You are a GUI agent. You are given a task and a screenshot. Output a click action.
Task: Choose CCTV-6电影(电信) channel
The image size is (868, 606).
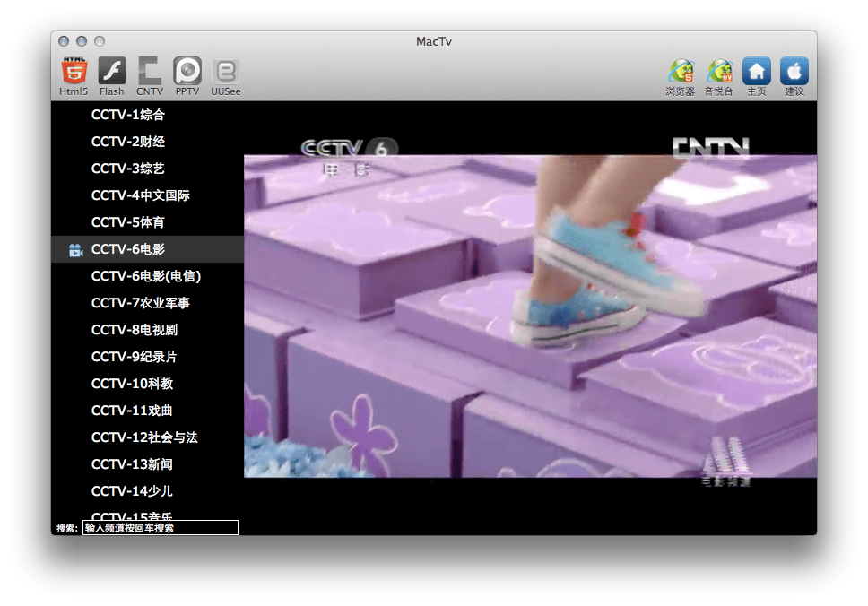click(x=147, y=276)
